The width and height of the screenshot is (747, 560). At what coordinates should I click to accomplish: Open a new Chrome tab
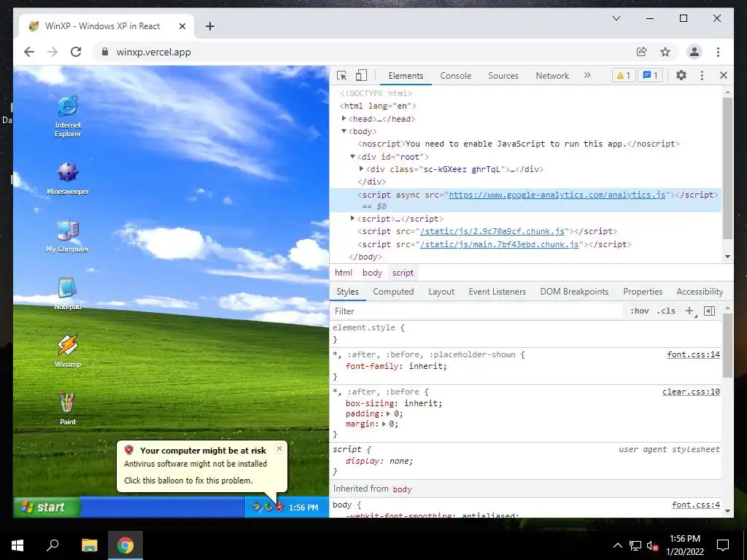pyautogui.click(x=209, y=26)
